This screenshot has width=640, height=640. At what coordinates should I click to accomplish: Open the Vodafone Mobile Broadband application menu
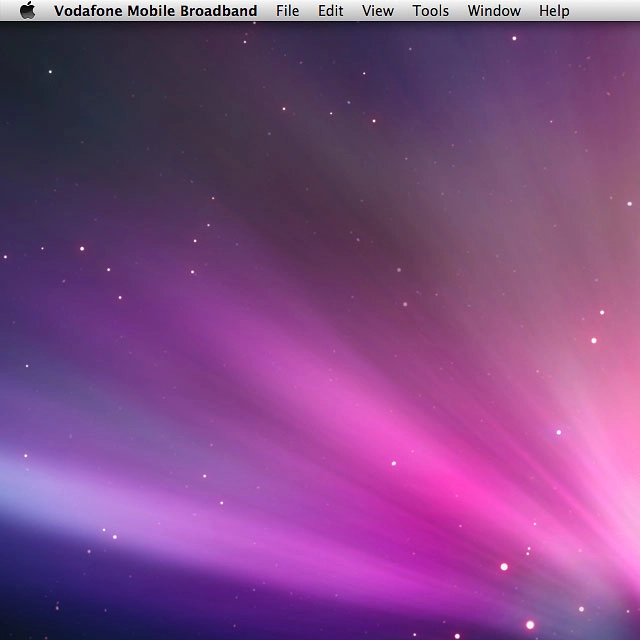tap(155, 11)
